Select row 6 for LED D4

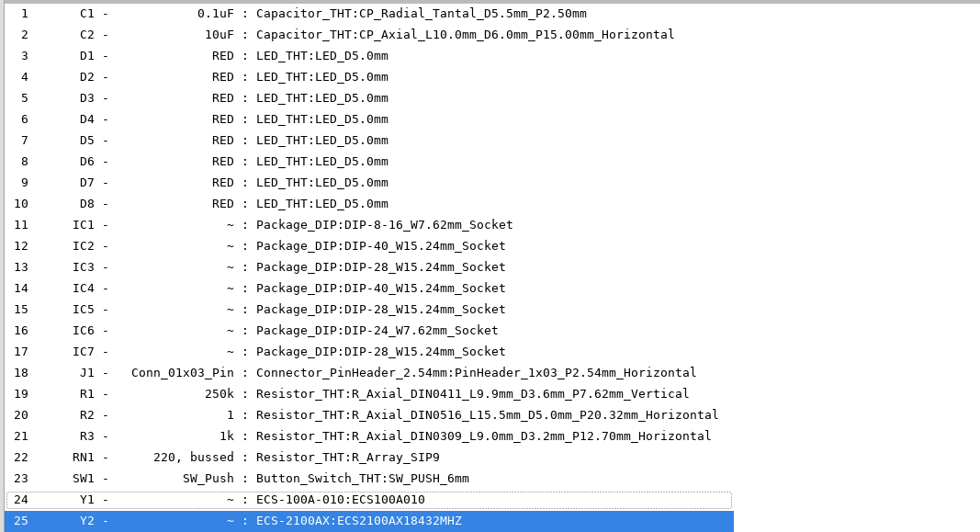coord(368,119)
